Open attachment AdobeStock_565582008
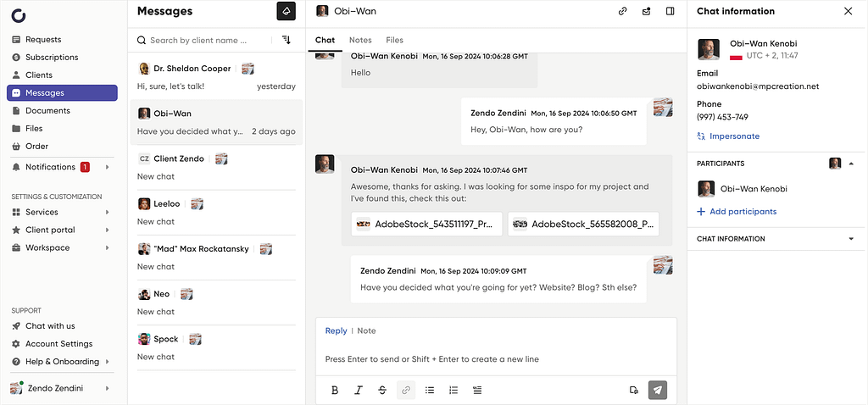This screenshot has width=868, height=405. [x=583, y=224]
